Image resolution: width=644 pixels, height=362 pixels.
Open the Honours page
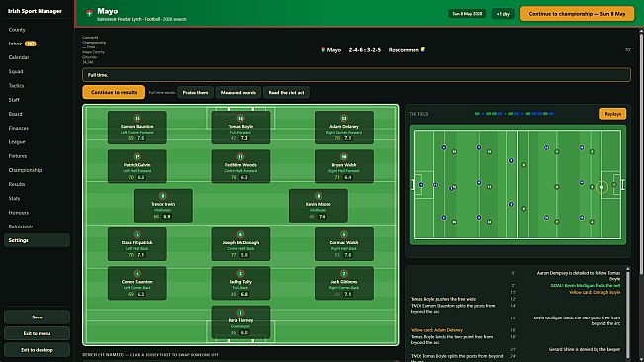click(37, 213)
